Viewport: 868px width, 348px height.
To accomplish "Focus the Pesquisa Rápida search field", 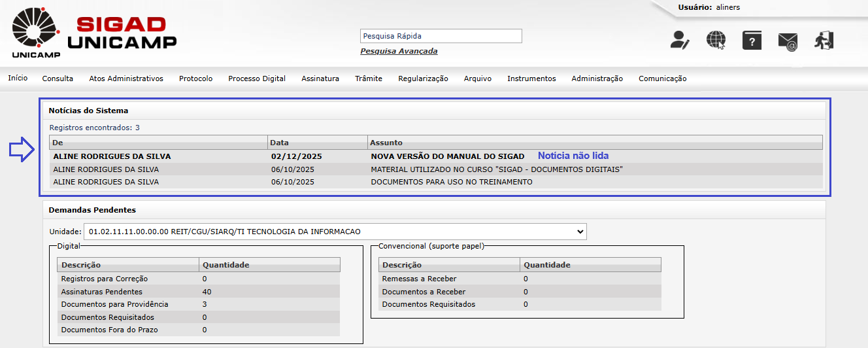I will 441,36.
